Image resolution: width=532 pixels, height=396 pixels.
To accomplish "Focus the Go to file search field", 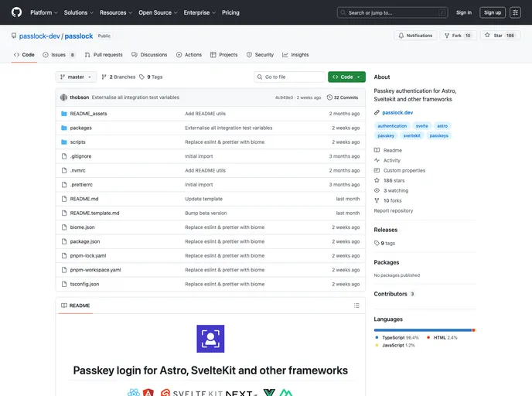I will pos(290,77).
